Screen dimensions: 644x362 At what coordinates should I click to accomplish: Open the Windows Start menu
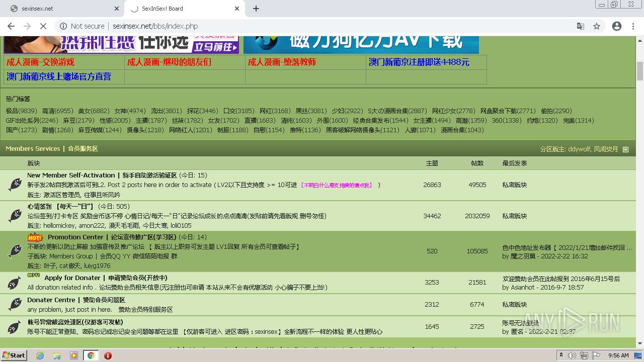(x=14, y=355)
